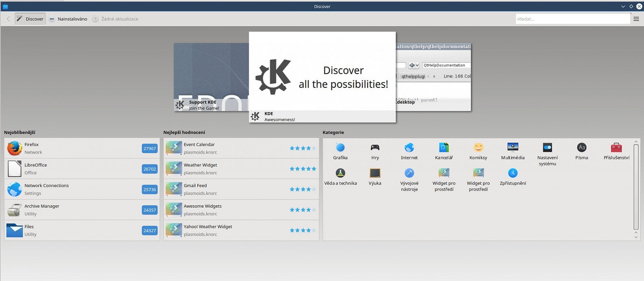The height and width of the screenshot is (281, 644).
Task: Click the Event Calendar plasmoid icon
Action: [174, 148]
